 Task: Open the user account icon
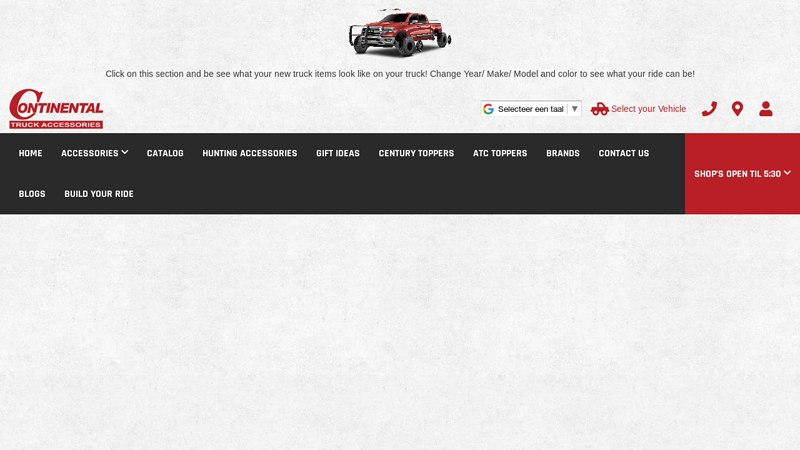click(x=766, y=109)
